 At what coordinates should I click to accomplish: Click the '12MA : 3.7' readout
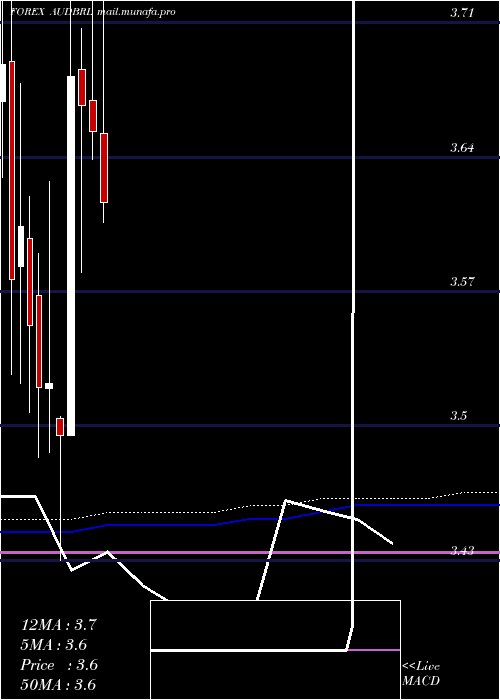pos(58,625)
